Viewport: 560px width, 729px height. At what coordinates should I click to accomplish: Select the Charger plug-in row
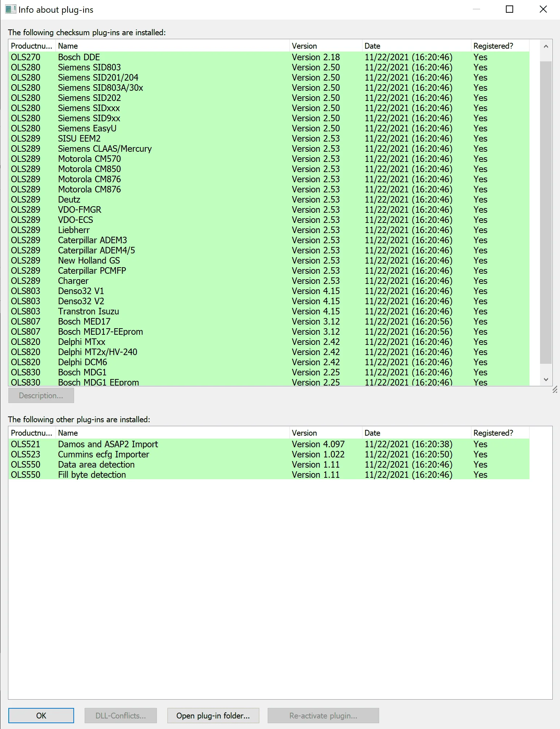(269, 281)
